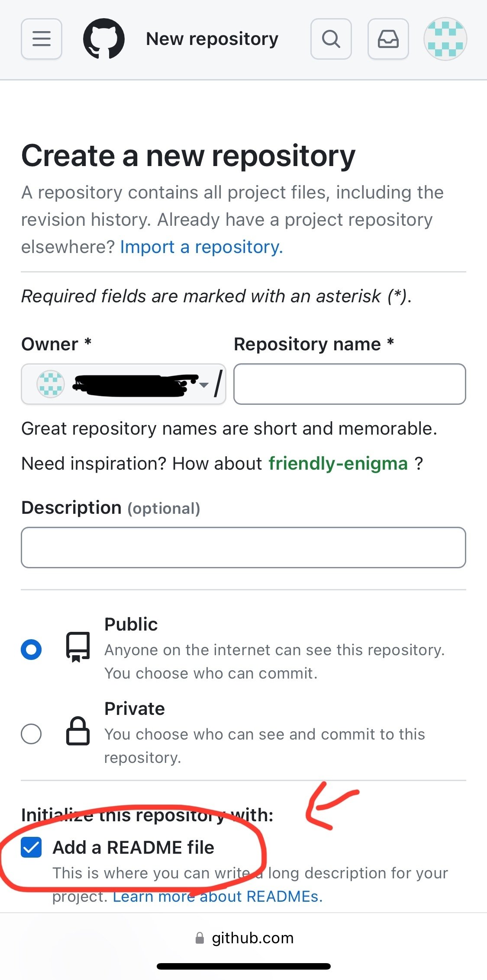487x980 pixels.
Task: Open user menu via profile avatar
Action: 445,39
